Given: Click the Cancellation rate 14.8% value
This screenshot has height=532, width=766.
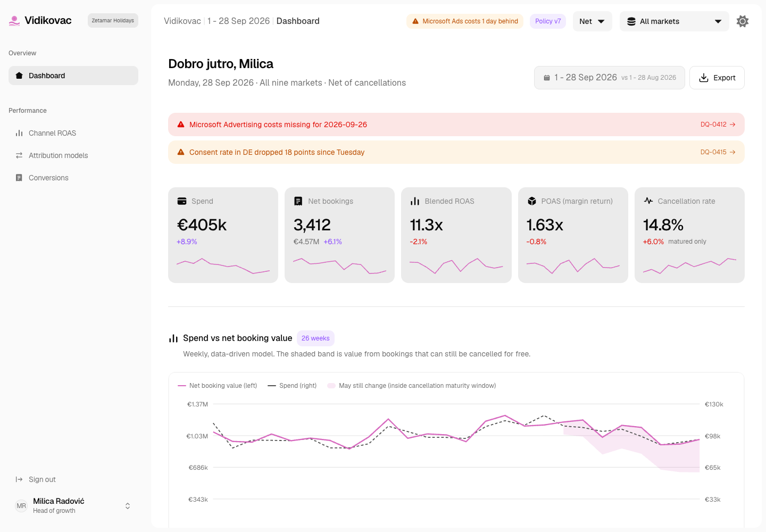Looking at the screenshot, I should point(663,225).
